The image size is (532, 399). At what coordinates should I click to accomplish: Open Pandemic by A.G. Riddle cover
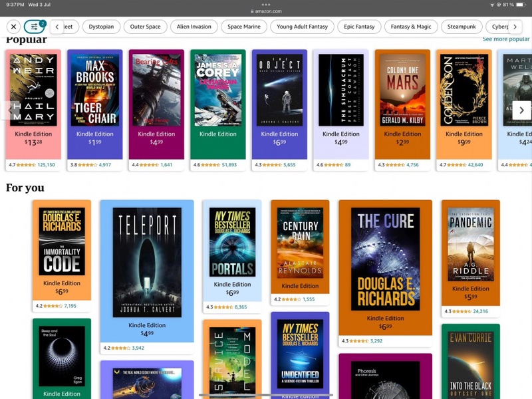click(471, 244)
